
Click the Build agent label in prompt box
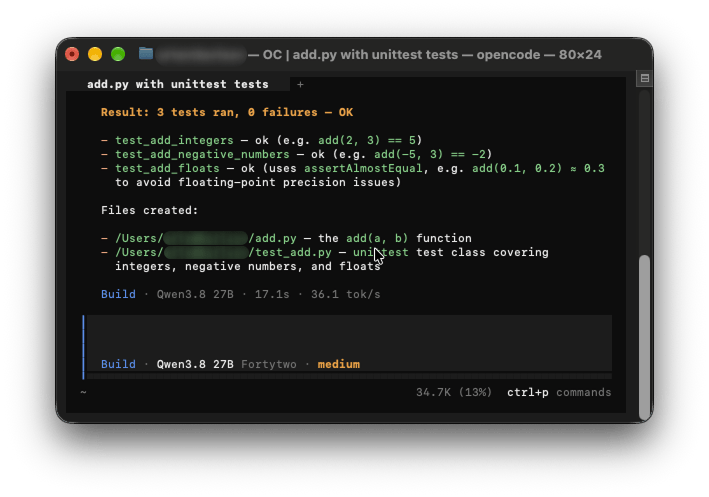(118, 364)
